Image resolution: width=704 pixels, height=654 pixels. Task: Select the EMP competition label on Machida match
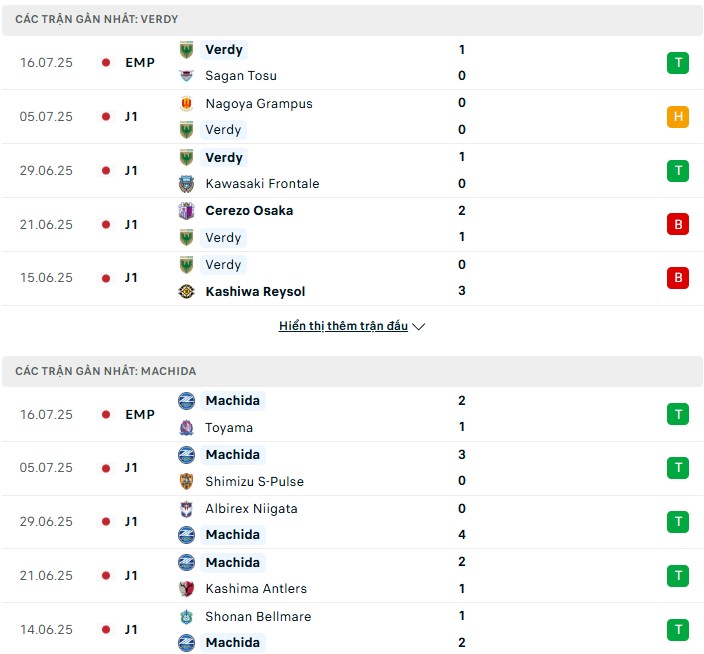pos(140,414)
